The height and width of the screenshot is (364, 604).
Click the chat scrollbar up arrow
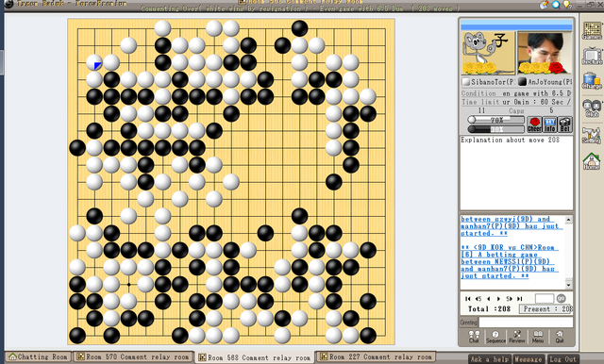tap(568, 220)
